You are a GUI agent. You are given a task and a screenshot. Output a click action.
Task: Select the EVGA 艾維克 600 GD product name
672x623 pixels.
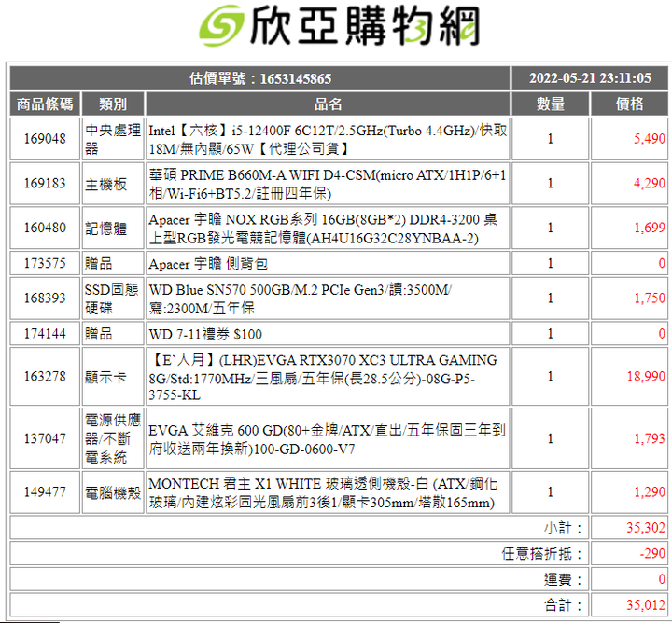328,439
